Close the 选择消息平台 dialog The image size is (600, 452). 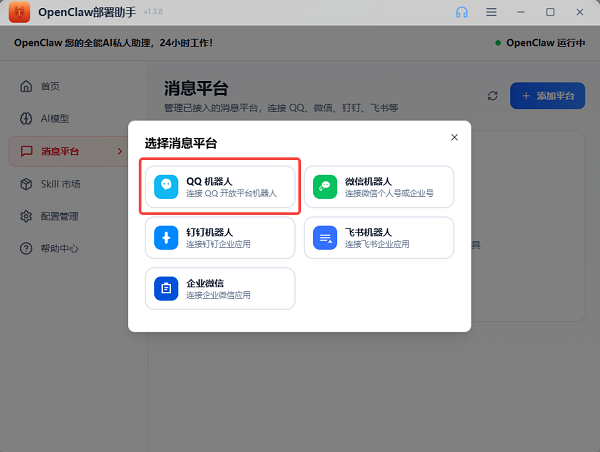454,137
